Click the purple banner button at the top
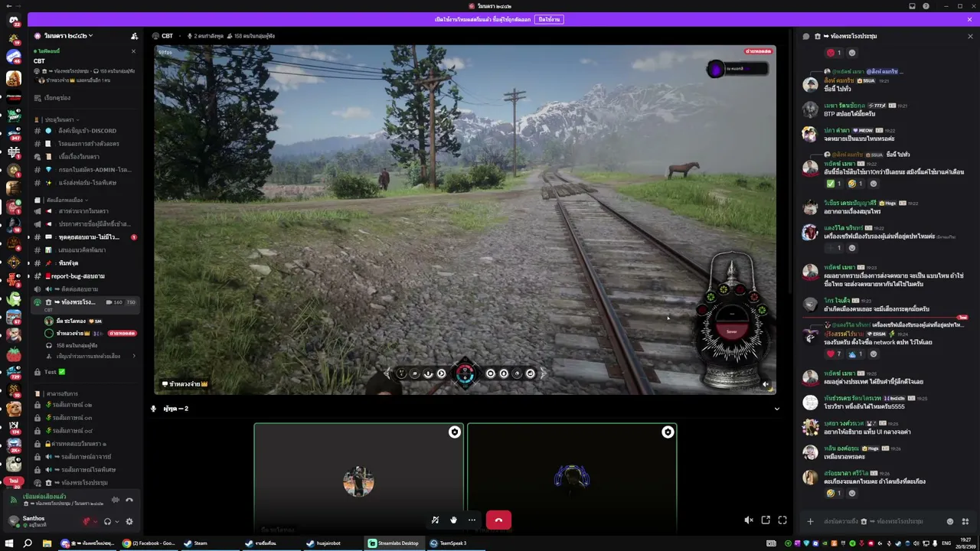This screenshot has width=980, height=551. [549, 19]
